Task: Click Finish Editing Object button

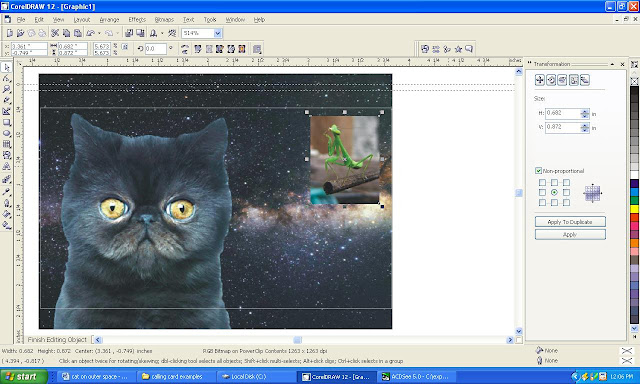Action: [57, 340]
